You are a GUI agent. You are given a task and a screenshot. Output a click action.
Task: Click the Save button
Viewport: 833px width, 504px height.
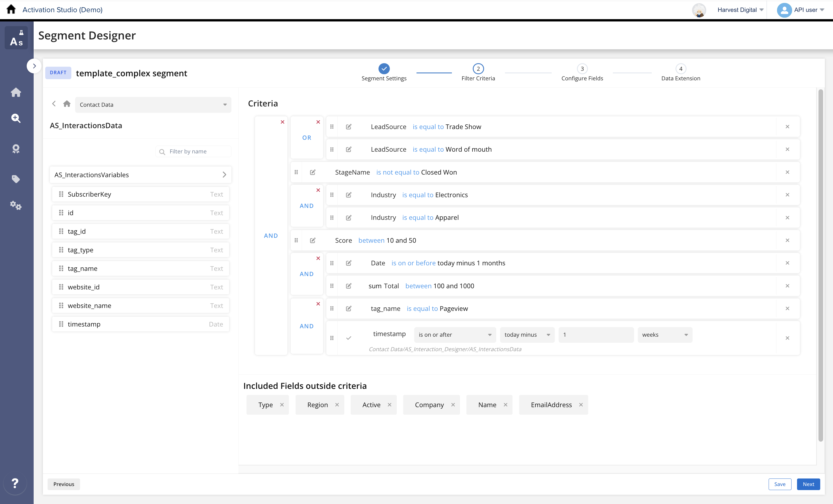click(x=780, y=484)
